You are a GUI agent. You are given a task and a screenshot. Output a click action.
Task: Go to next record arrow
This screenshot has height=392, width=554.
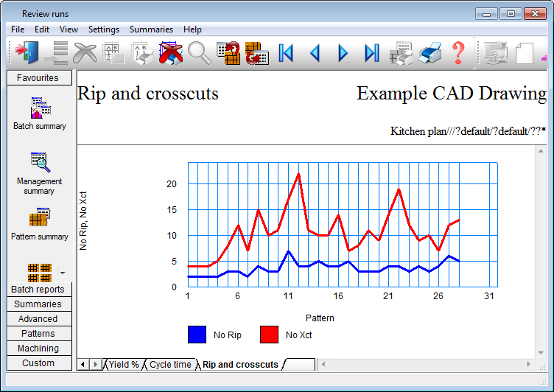[x=343, y=53]
